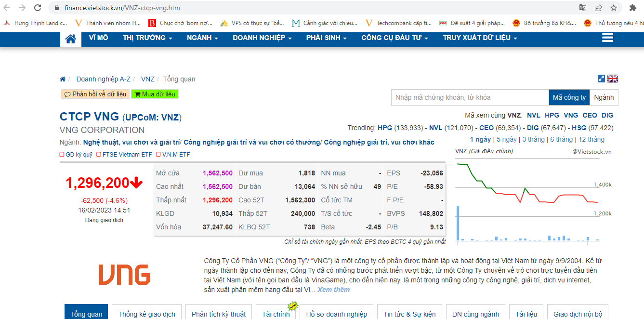Click the lock icon in address bar
Viewport: 644px width, 319px height.
pos(57,8)
